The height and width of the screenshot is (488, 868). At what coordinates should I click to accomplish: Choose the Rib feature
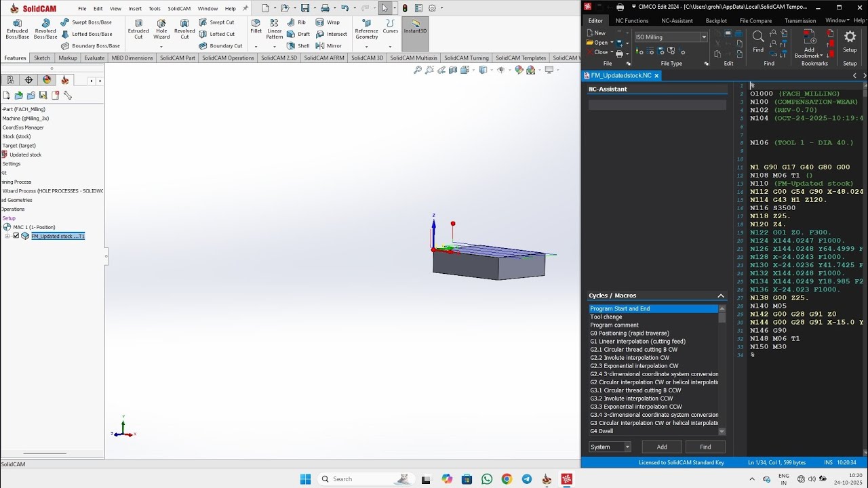tap(296, 22)
